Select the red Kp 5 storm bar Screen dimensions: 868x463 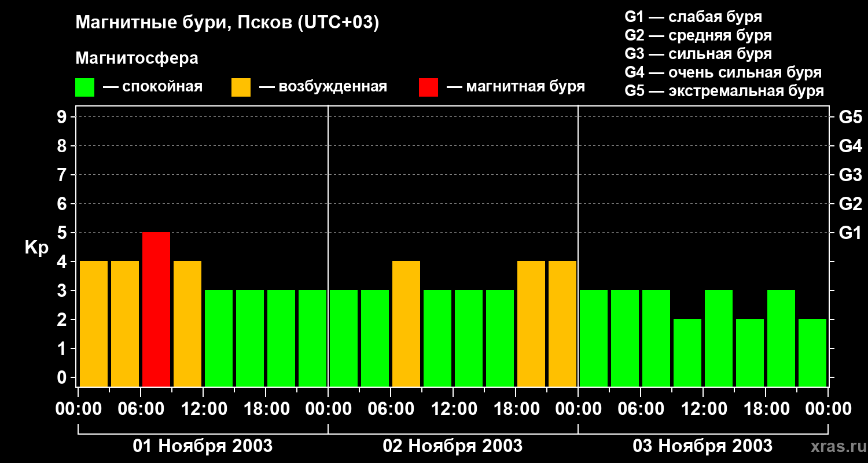[156, 309]
